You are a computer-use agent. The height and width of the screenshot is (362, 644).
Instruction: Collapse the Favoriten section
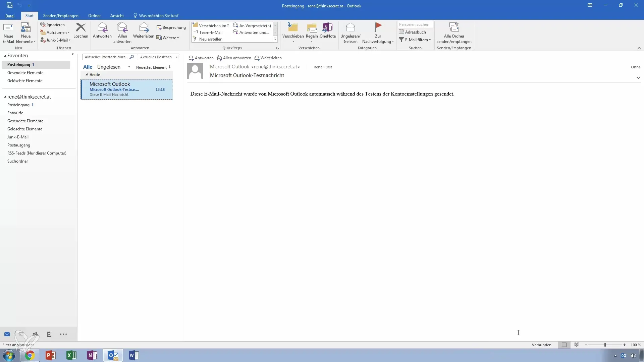point(5,56)
